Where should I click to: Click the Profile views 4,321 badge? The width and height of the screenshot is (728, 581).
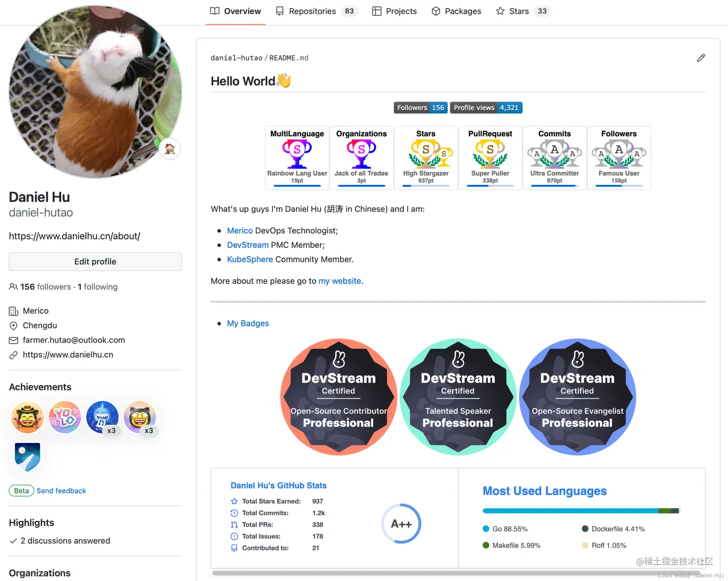(486, 107)
